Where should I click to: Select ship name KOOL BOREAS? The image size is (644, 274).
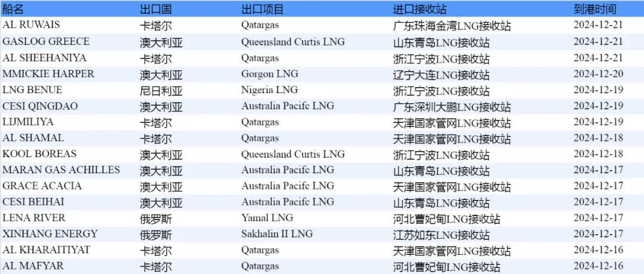[x=39, y=153]
